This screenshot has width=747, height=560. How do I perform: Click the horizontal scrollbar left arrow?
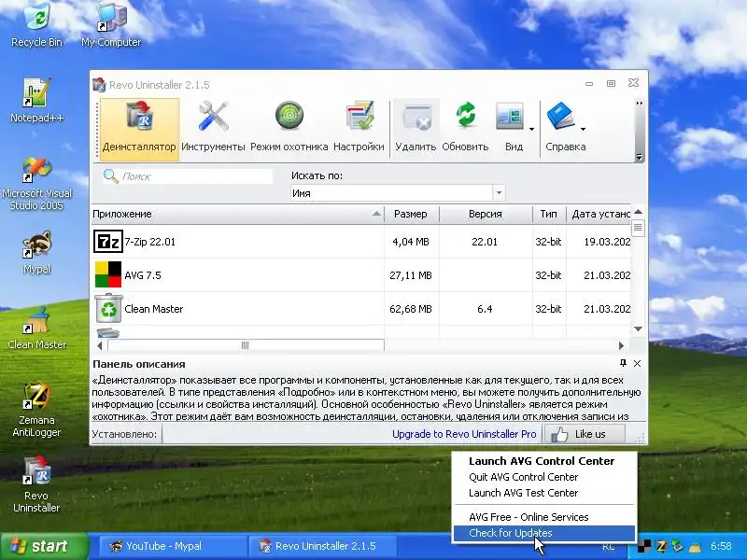click(100, 345)
